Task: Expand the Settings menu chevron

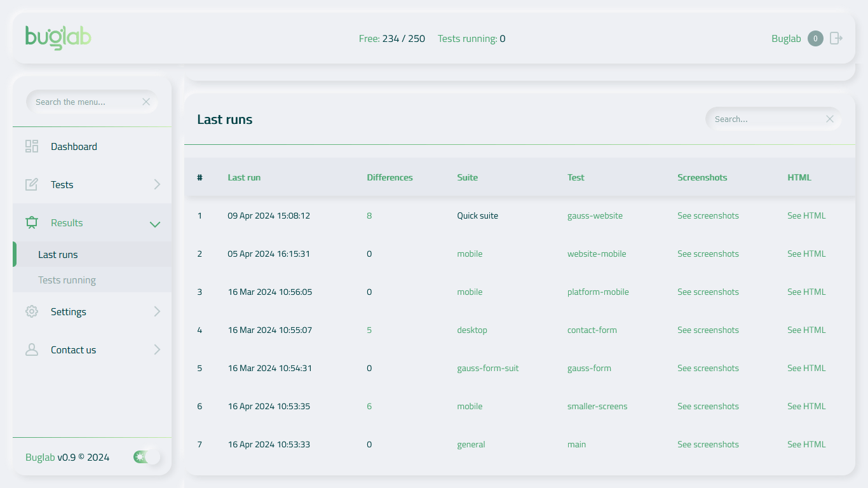Action: pos(157,311)
